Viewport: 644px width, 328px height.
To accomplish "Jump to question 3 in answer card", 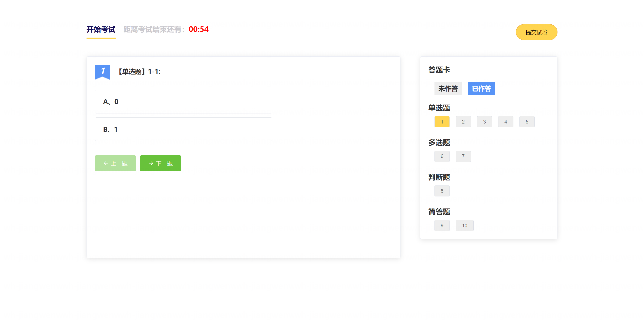I will click(484, 121).
